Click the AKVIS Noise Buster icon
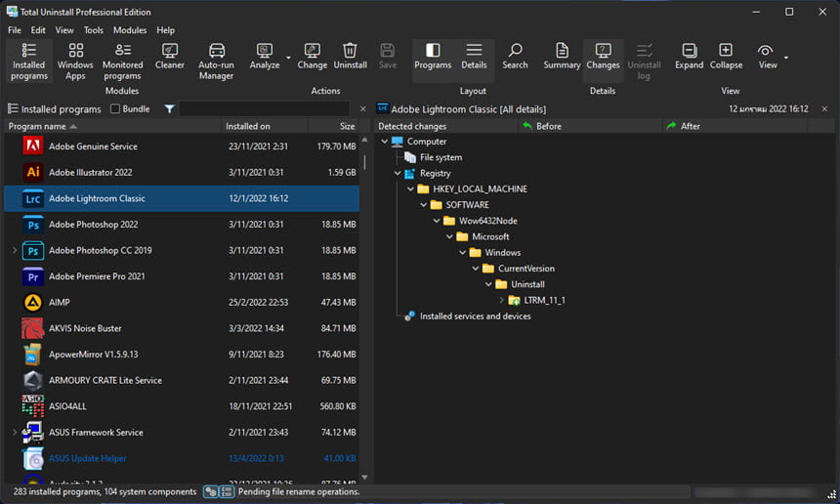 (x=32, y=328)
